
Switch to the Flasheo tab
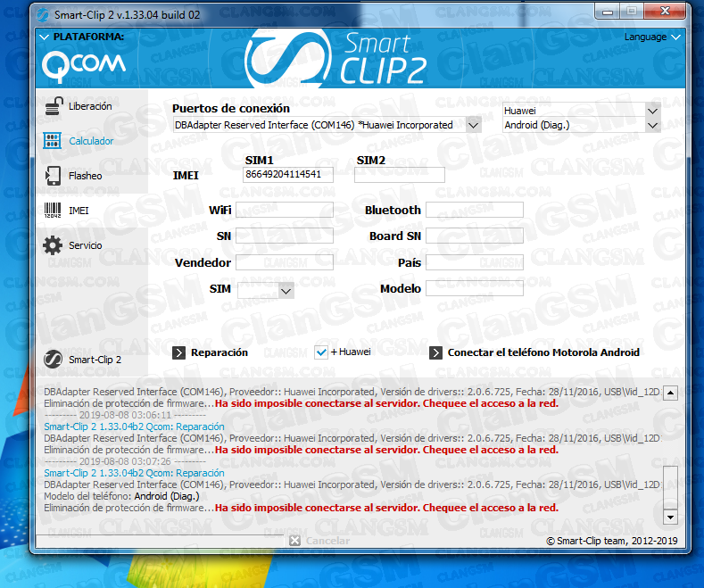(86, 176)
